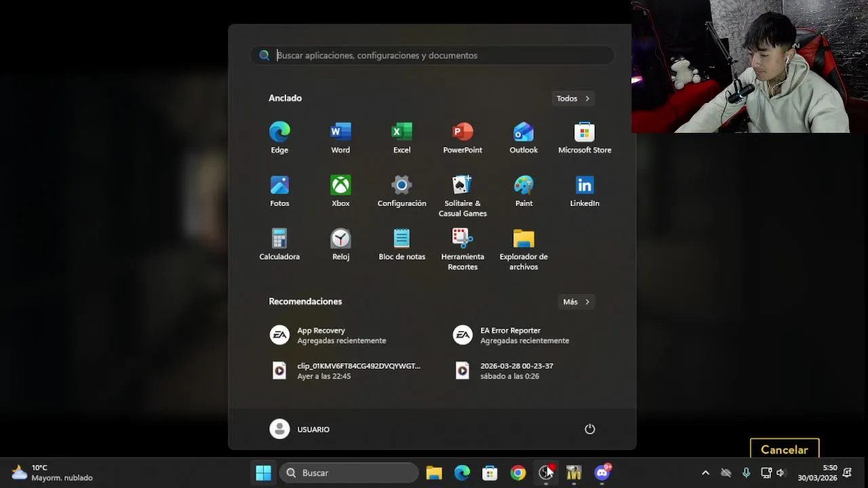
Task: Open the notification center bell icon
Action: pyautogui.click(x=847, y=473)
